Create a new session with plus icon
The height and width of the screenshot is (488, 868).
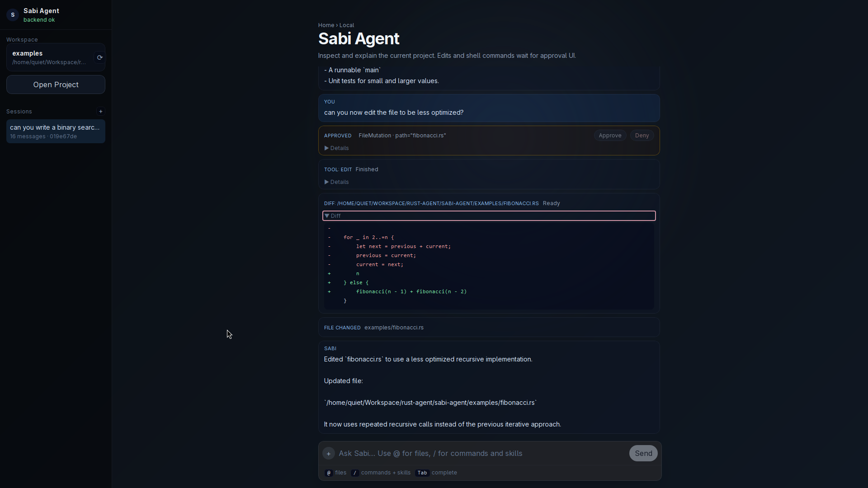tap(101, 111)
